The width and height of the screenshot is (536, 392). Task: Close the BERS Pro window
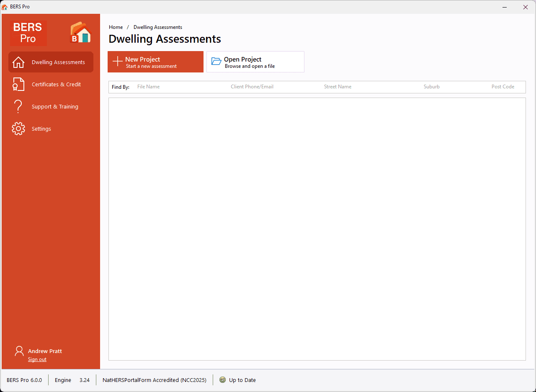[x=526, y=7]
